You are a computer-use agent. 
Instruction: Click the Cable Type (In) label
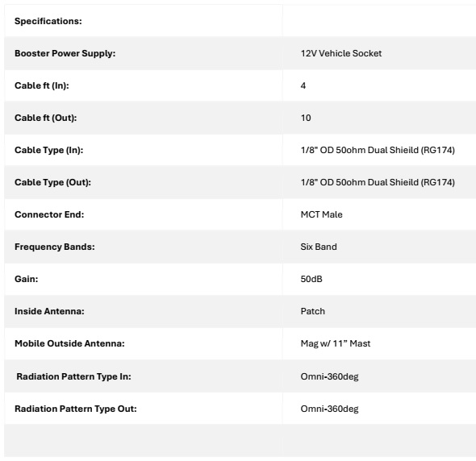[x=49, y=150]
